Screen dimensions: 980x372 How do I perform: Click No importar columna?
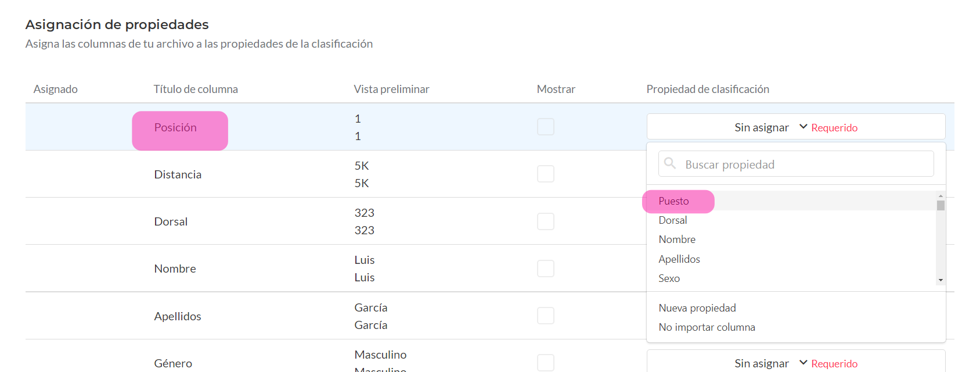(707, 327)
